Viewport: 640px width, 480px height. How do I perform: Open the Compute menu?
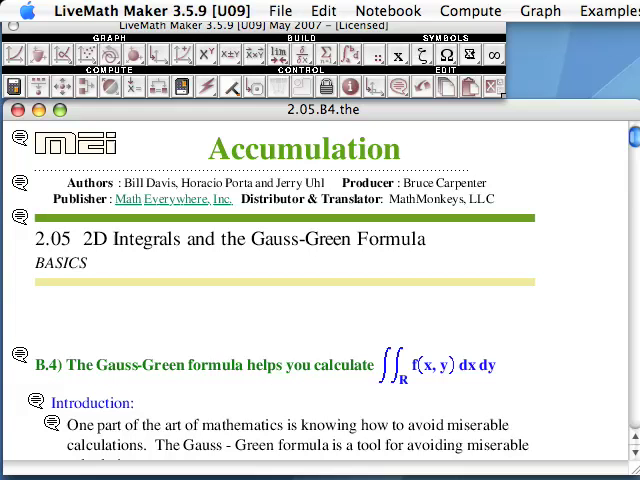[x=471, y=11]
